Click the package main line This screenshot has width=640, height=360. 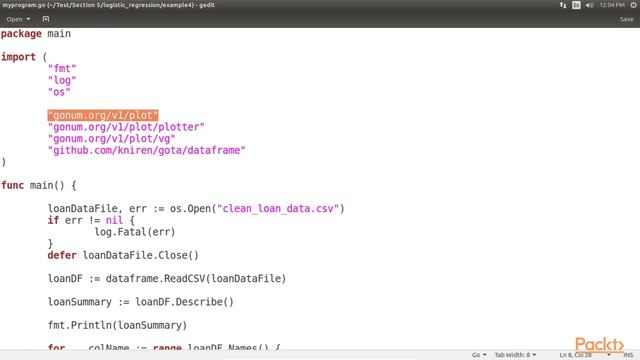pos(36,33)
